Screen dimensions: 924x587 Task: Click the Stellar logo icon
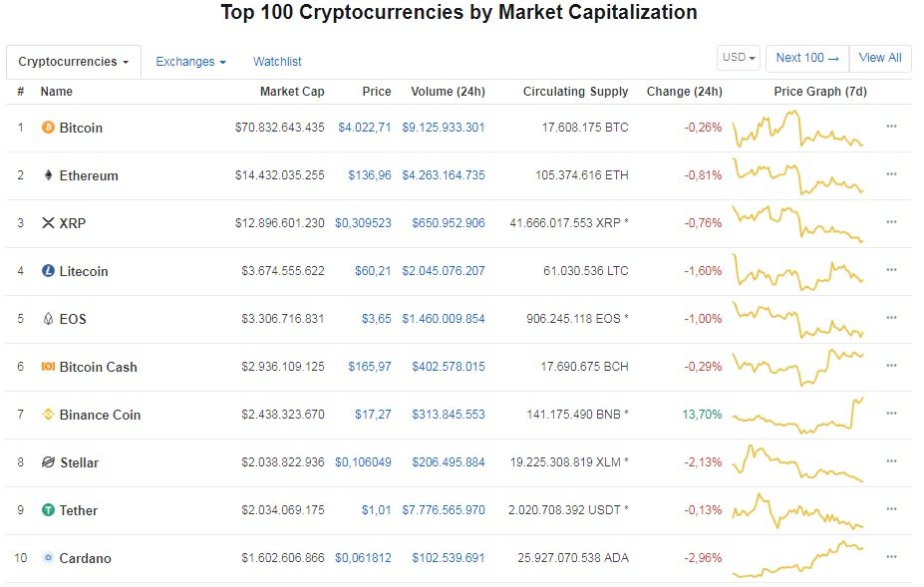pos(48,462)
